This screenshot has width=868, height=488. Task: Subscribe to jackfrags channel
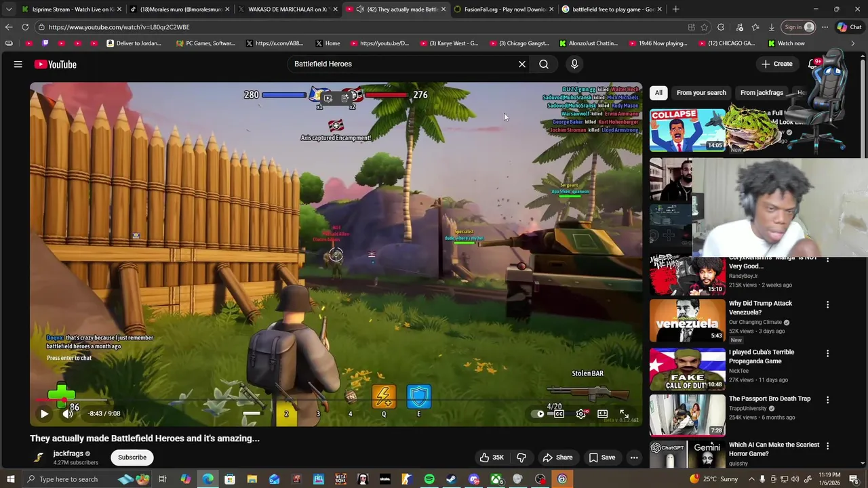[132, 457]
